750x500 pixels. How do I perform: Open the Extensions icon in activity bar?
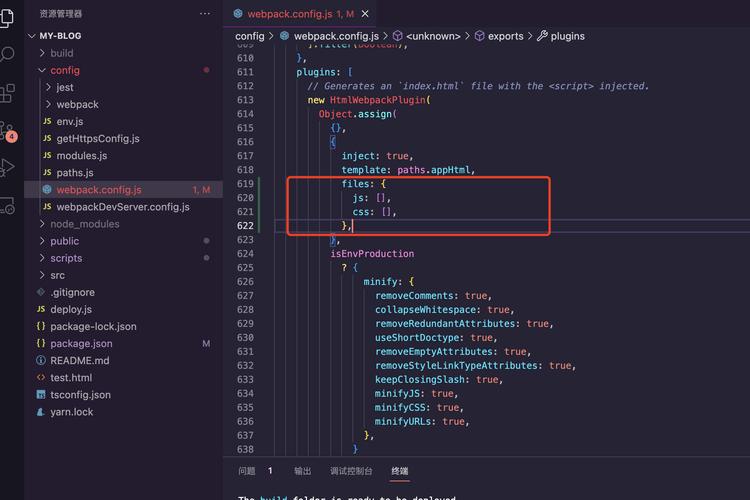[7, 93]
